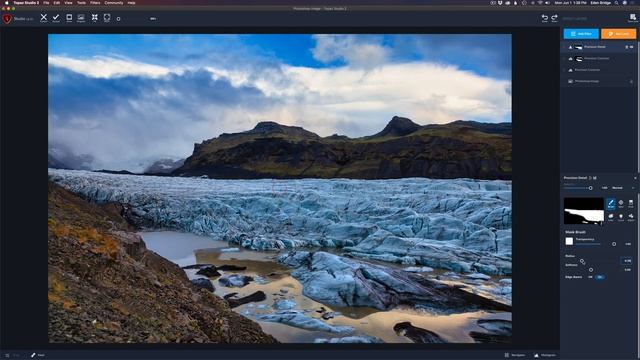
Task: Click the Transparency slider handle
Action: pos(614,244)
